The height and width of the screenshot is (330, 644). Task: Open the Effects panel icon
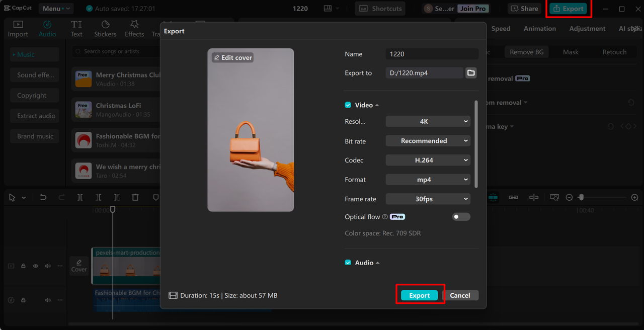(134, 24)
